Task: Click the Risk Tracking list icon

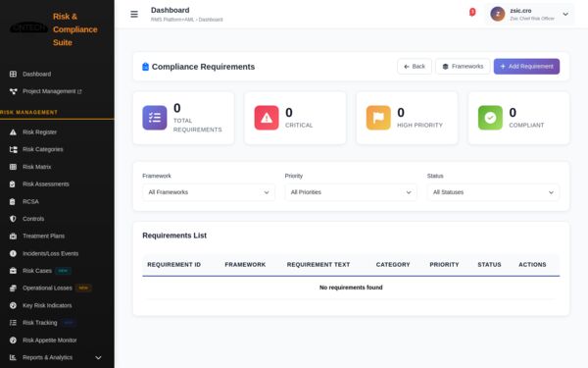Action: tap(13, 323)
